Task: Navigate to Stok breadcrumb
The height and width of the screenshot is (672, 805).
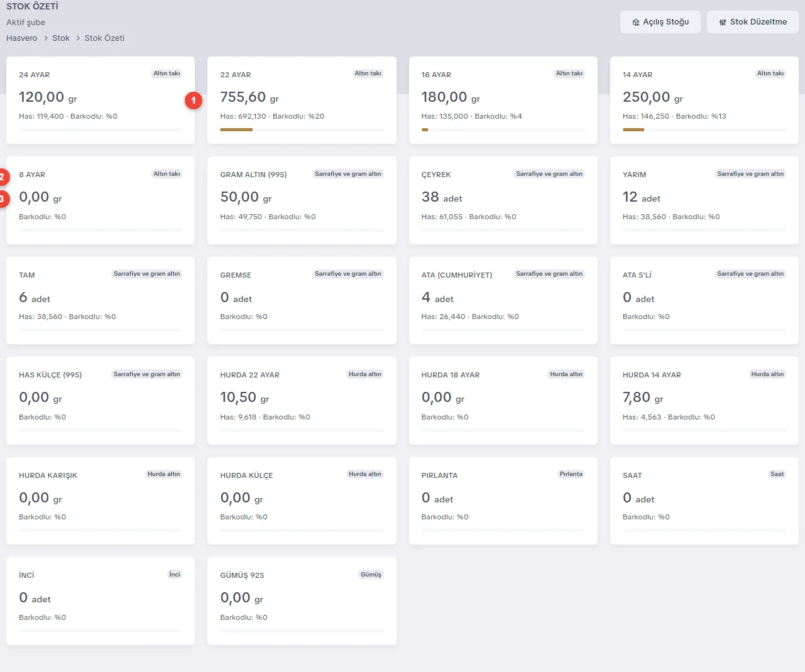Action: point(61,38)
